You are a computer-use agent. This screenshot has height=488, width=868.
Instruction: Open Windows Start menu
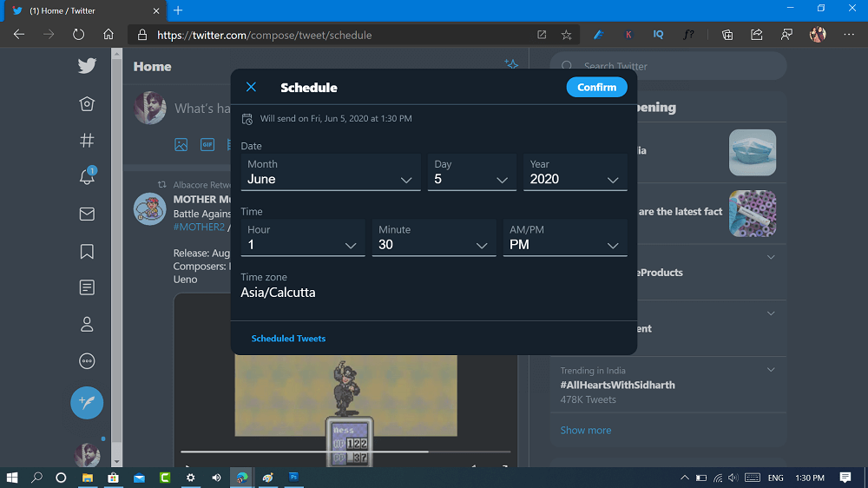point(11,478)
